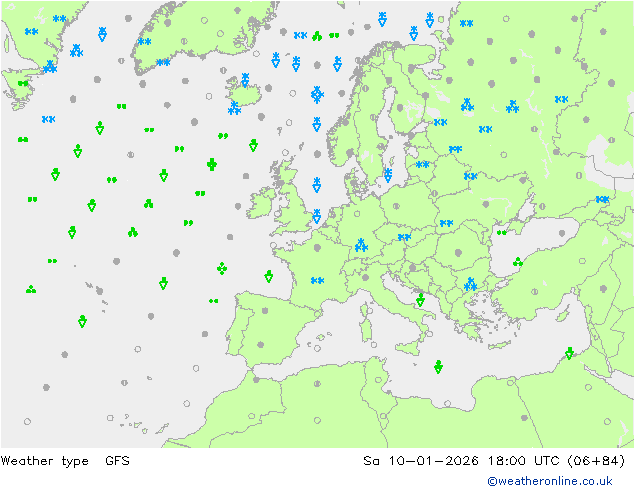The width and height of the screenshot is (634, 490).
Task: Select the snow symbol over Lithuania
Action: tap(423, 165)
